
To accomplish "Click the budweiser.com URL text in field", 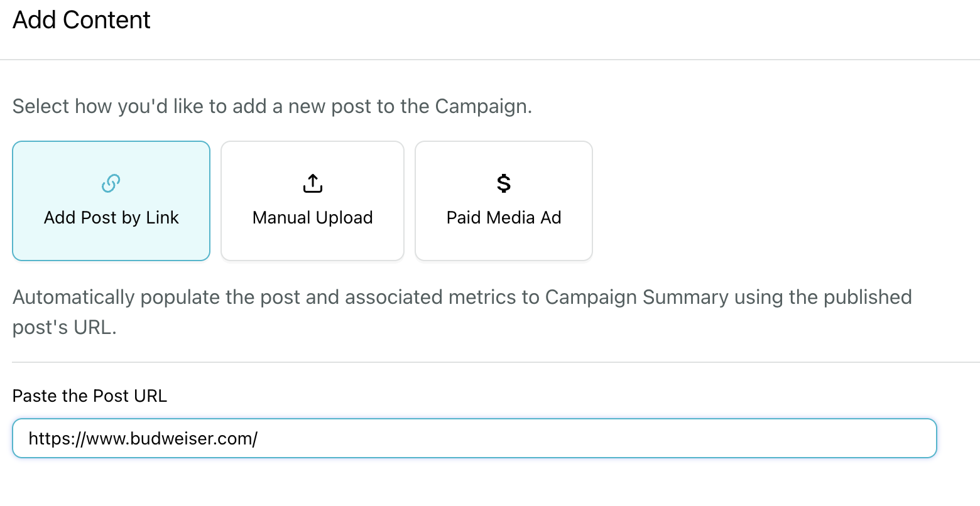I will click(x=143, y=438).
